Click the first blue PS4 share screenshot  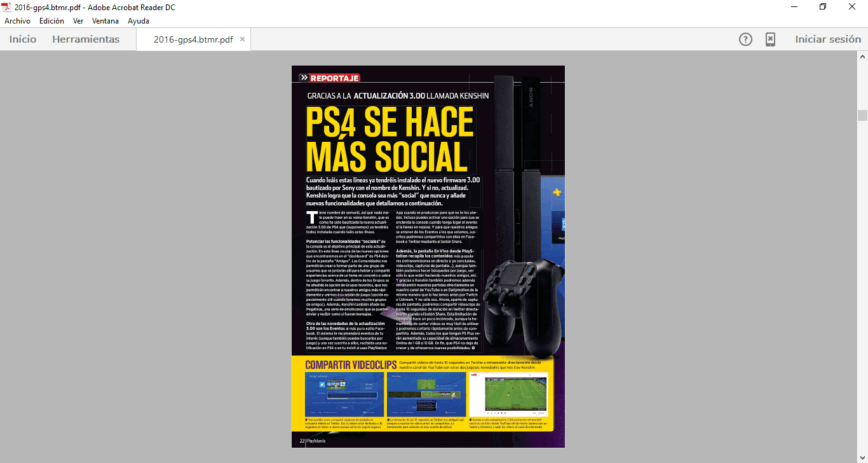pyautogui.click(x=344, y=394)
